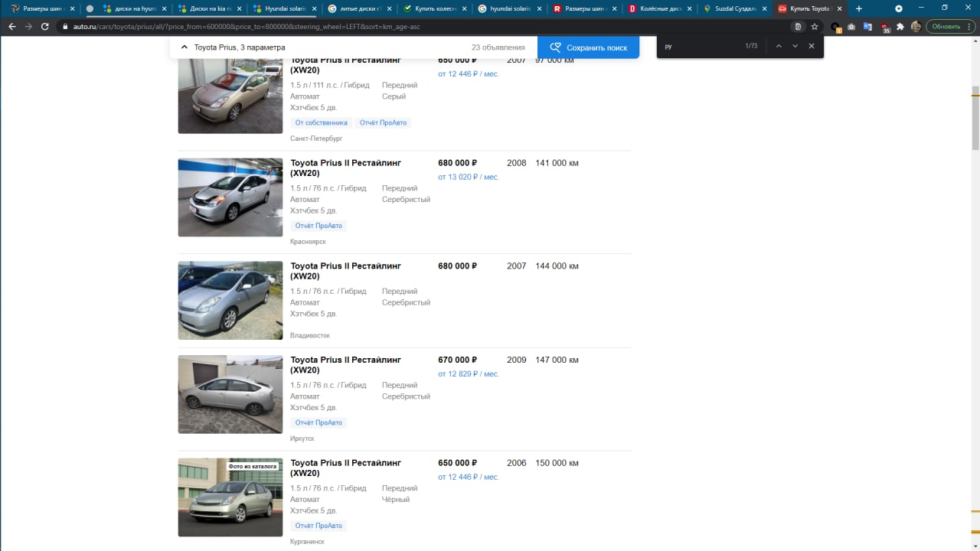Click the find bar search field
The image size is (980, 551).
click(x=701, y=46)
